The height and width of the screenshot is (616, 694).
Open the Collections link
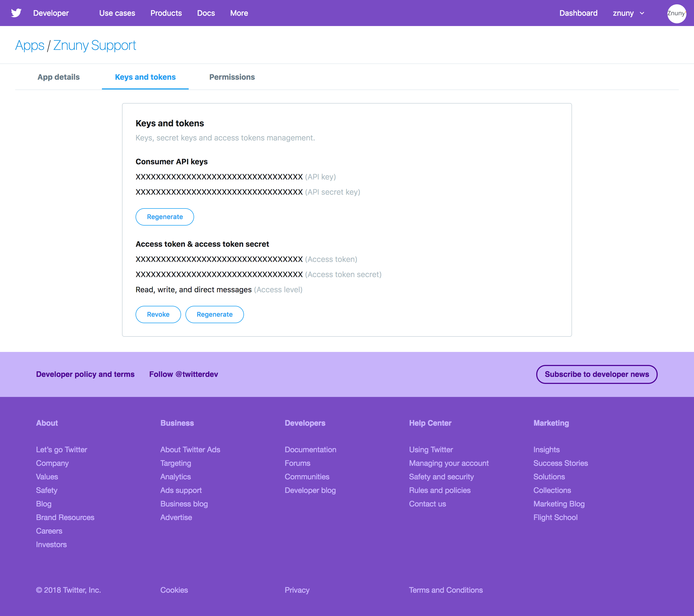tap(552, 490)
